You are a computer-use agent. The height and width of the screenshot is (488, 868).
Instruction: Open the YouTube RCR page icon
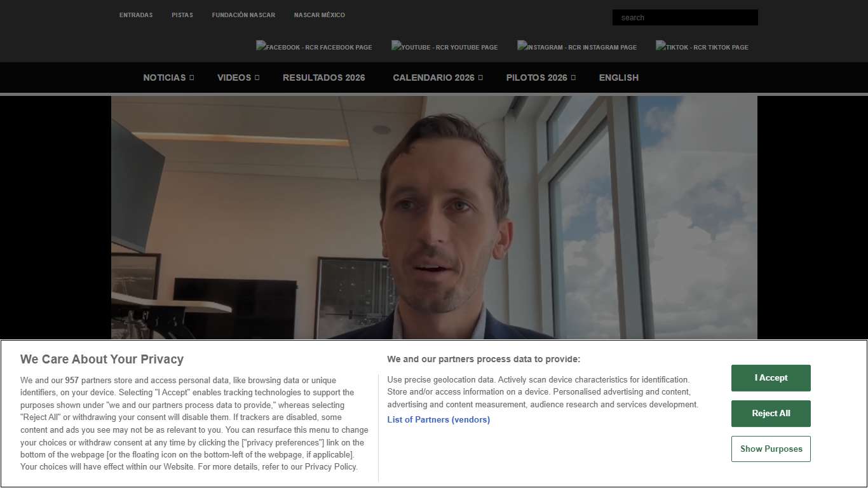[x=444, y=47]
